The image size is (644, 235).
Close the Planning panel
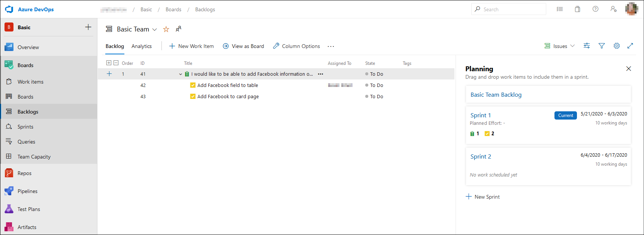(629, 69)
